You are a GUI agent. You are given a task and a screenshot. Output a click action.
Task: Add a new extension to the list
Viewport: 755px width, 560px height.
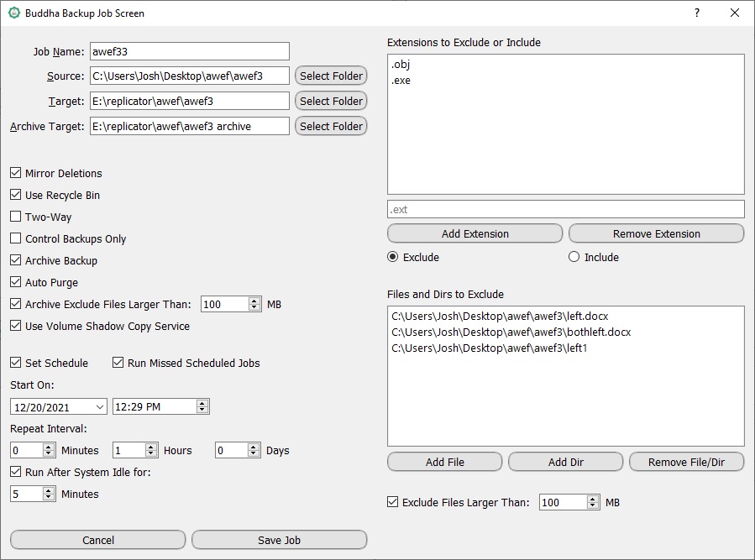click(474, 233)
